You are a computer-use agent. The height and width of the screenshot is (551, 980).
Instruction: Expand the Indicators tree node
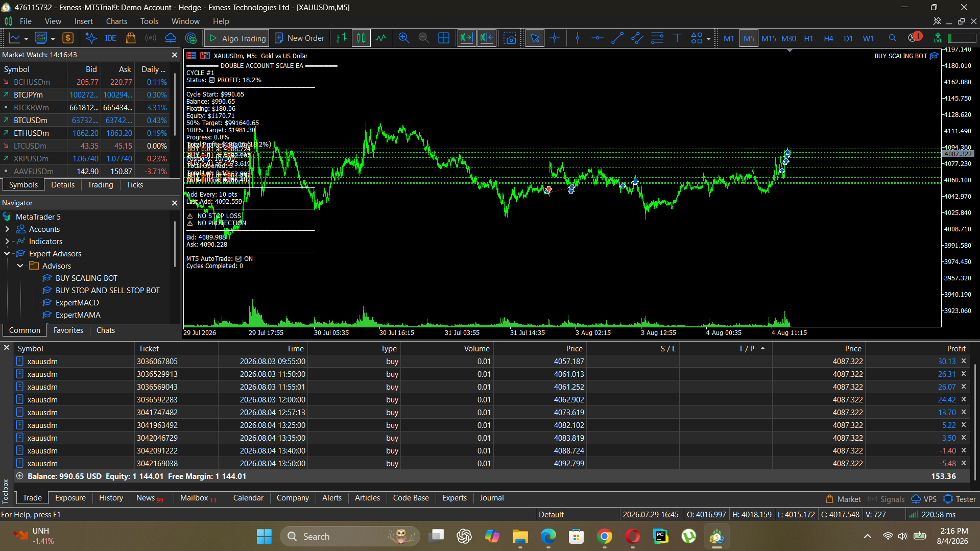pyautogui.click(x=7, y=242)
